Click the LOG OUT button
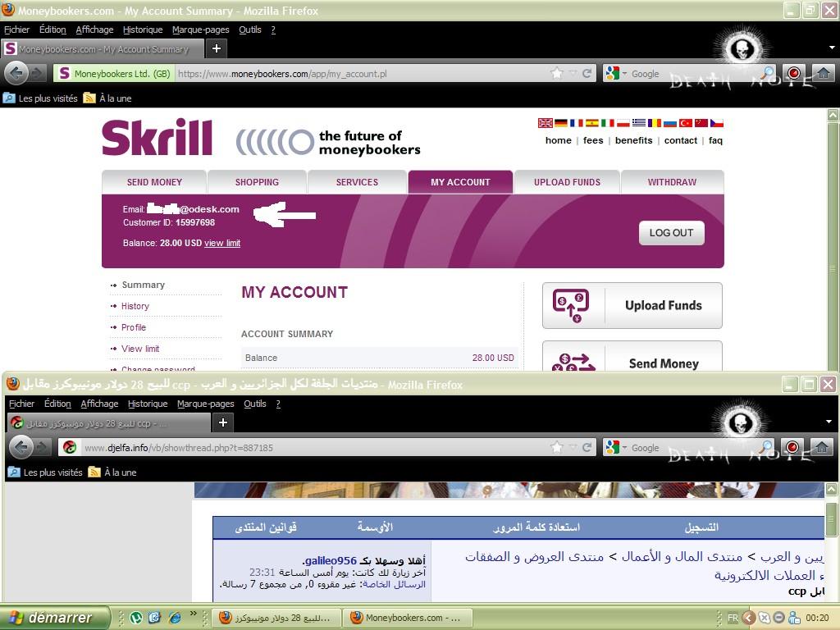This screenshot has height=630, width=840. pyautogui.click(x=671, y=233)
